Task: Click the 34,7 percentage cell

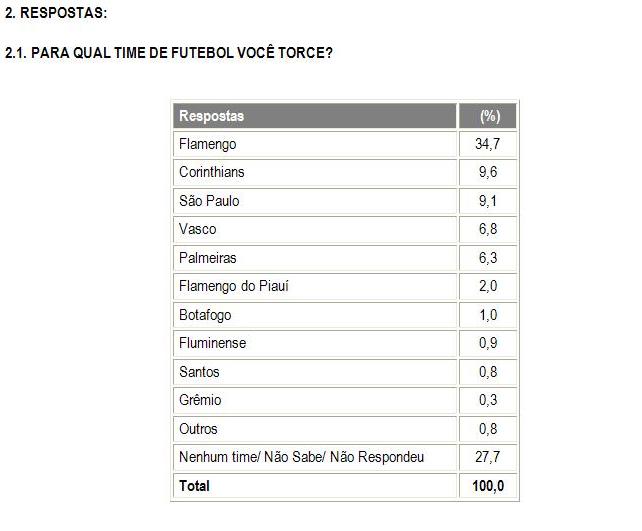Action: click(488, 144)
